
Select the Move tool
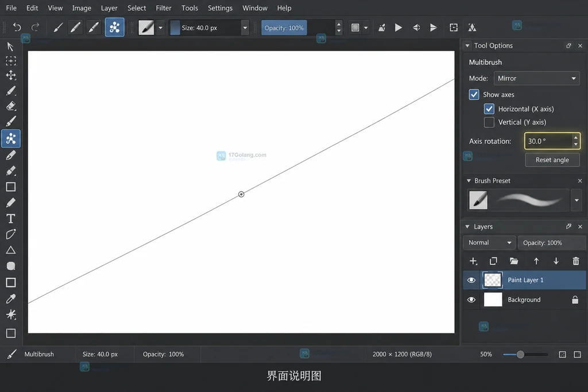[11, 75]
